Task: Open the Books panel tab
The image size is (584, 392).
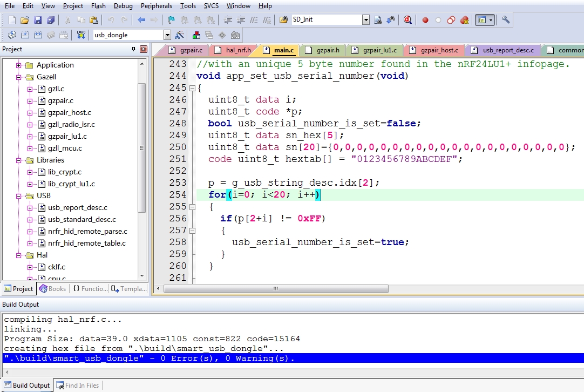Action: (x=52, y=289)
